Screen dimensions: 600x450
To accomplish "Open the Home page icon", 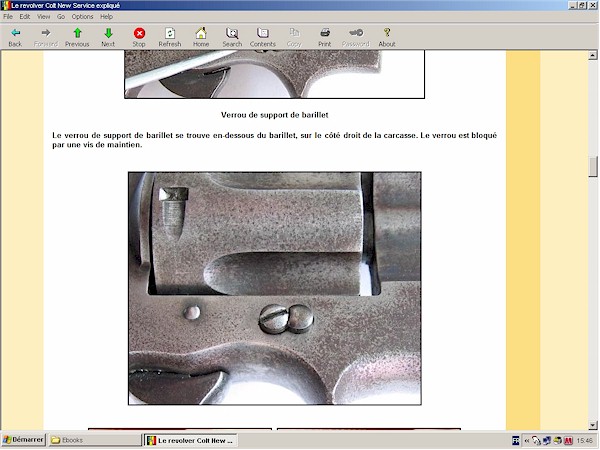I will 201,34.
